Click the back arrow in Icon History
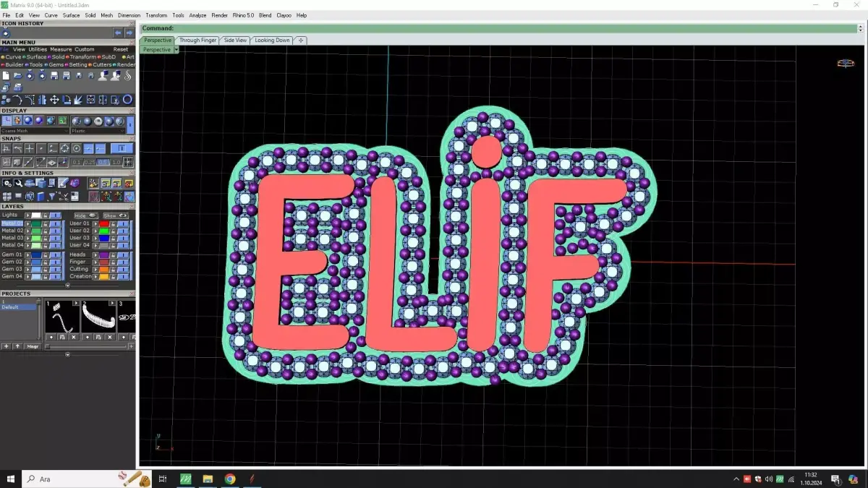Viewport: 868px width, 488px height. (x=118, y=33)
